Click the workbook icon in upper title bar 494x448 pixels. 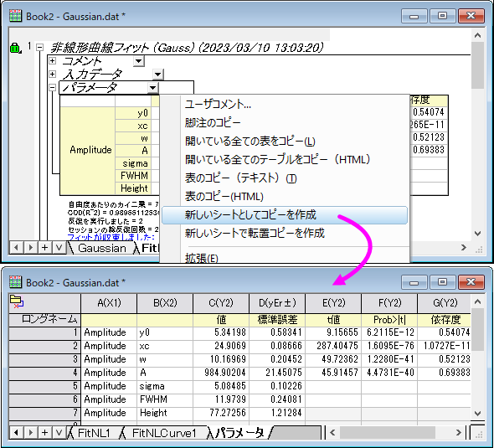click(15, 15)
